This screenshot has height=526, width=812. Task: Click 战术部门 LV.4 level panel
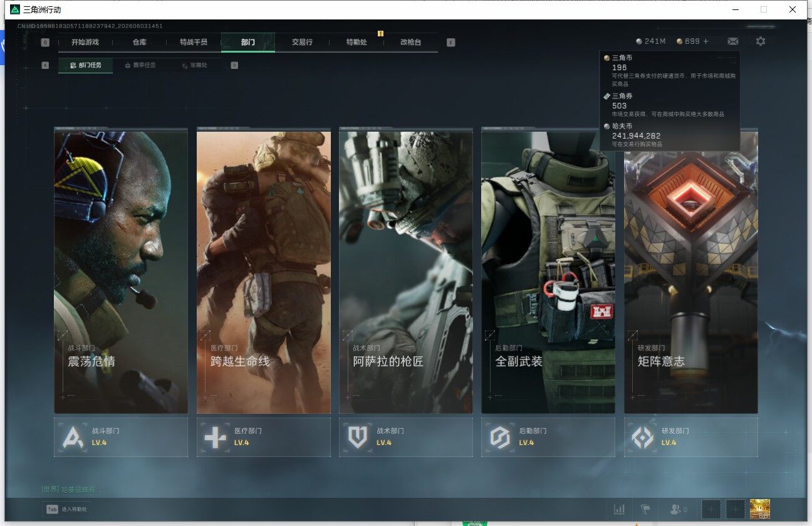[406, 437]
